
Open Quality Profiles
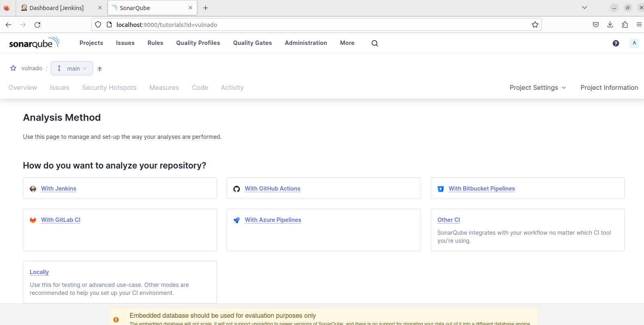point(198,43)
